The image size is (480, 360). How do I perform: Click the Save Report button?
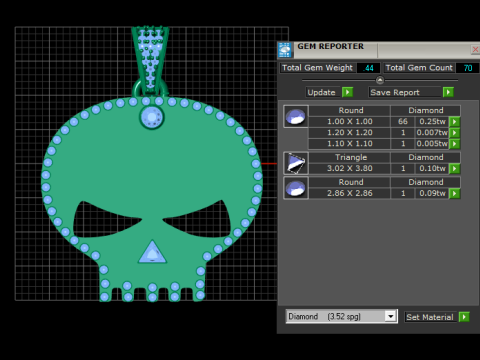point(405,92)
